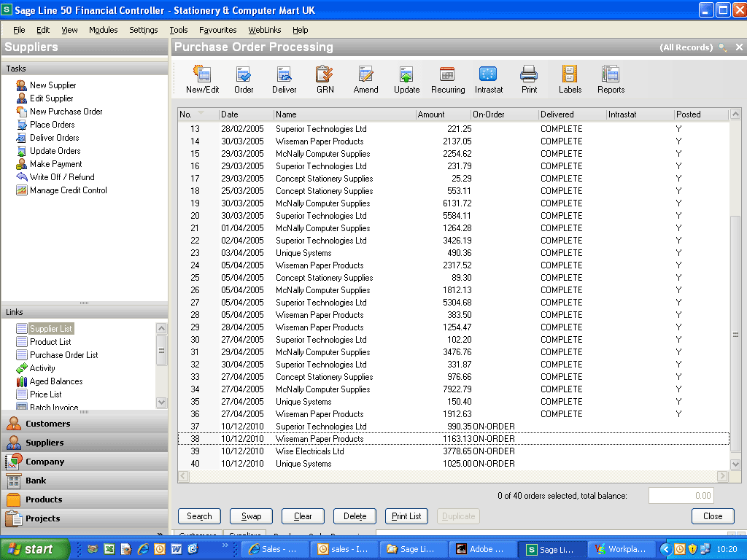Choose the Update toolbar icon
747x560 pixels.
point(407,79)
